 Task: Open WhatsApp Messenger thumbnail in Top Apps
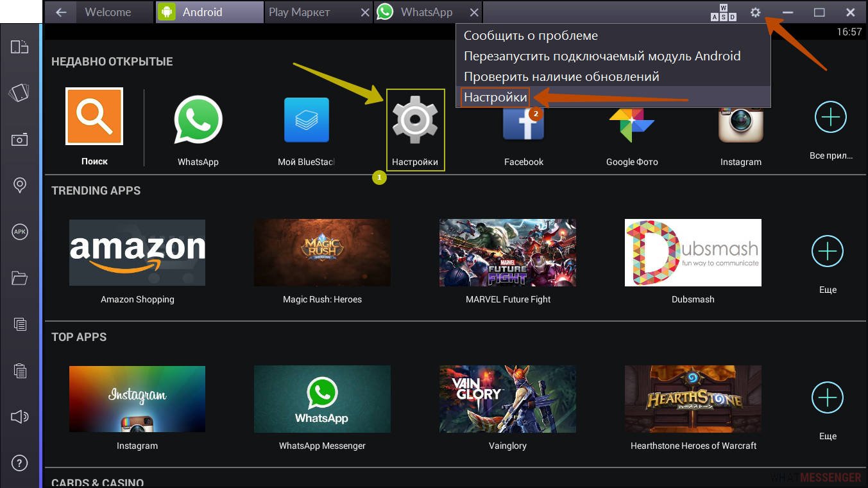point(322,399)
